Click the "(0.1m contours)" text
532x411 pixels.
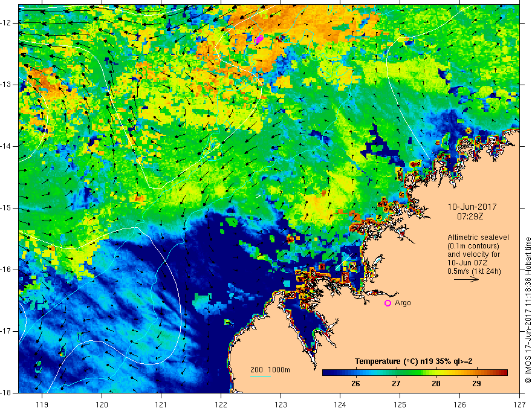tap(473, 246)
